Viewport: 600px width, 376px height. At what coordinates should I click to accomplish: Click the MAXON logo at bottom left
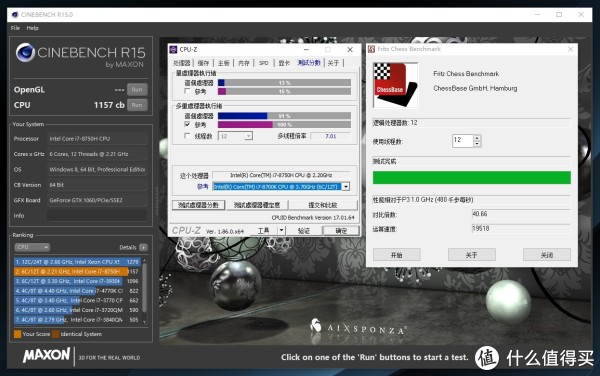coord(46,355)
